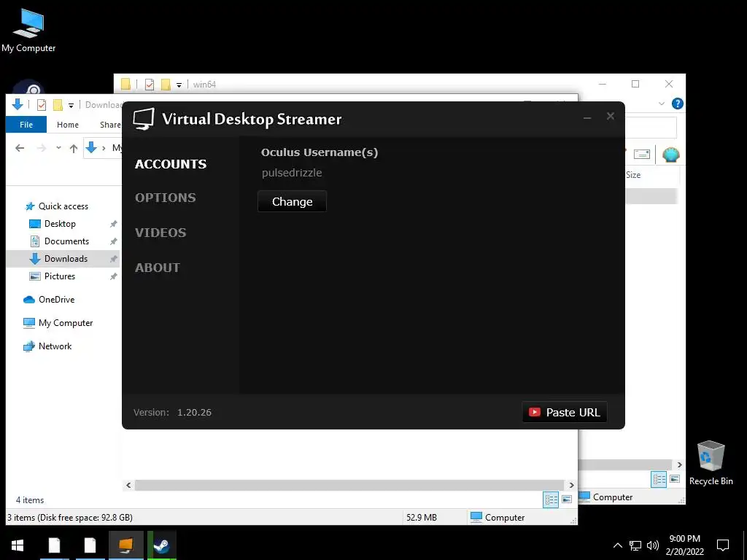The height and width of the screenshot is (560, 747).
Task: Open recent locations dropdown in Downloads window
Action: point(58,148)
